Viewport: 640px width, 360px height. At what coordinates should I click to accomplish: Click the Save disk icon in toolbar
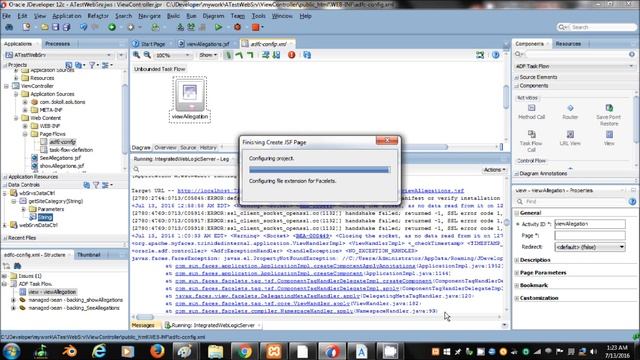click(x=56, y=27)
